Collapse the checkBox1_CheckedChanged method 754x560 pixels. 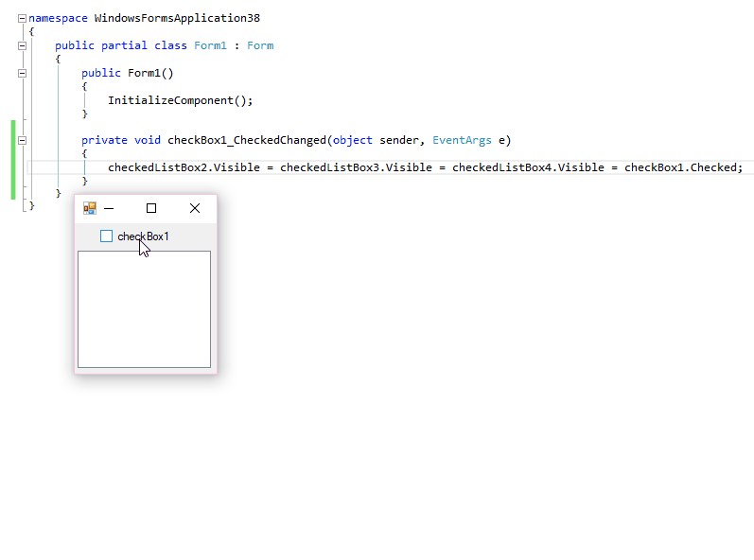point(22,140)
